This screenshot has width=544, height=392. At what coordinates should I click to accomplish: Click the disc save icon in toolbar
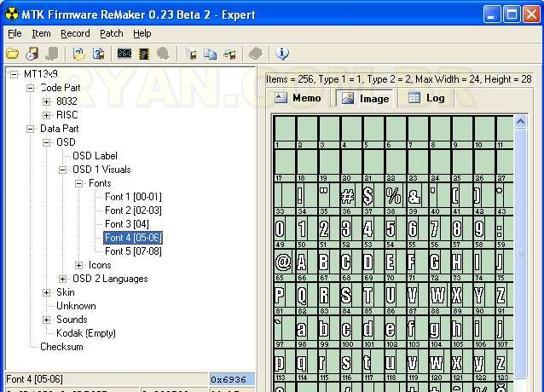pos(32,54)
